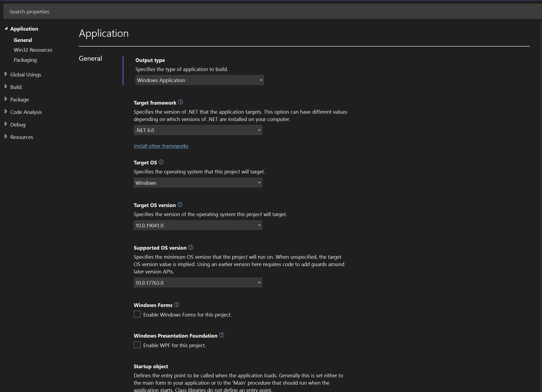Enable Windows Forms for this project checkbox
542x392 pixels.
137,314
